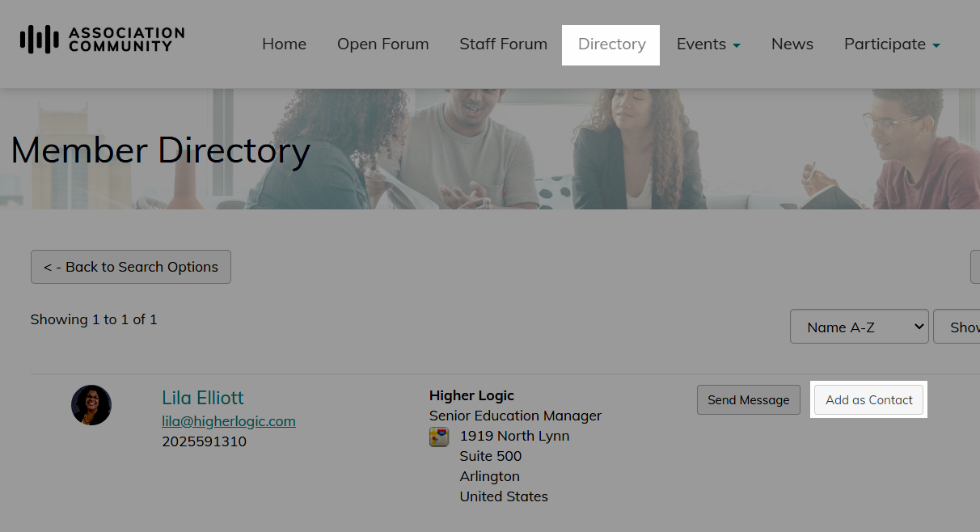Click the 1919 North Lynn address line

pyautogui.click(x=515, y=436)
